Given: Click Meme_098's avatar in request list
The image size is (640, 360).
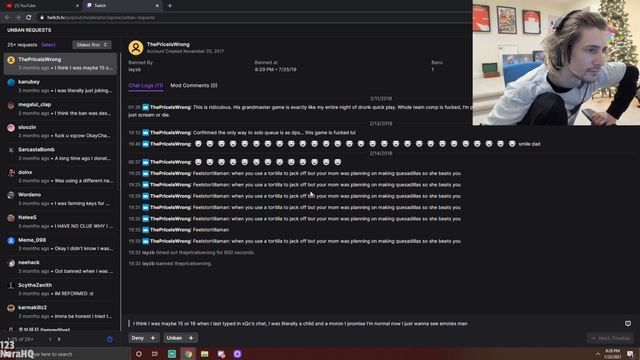Looking at the screenshot, I should [11, 241].
